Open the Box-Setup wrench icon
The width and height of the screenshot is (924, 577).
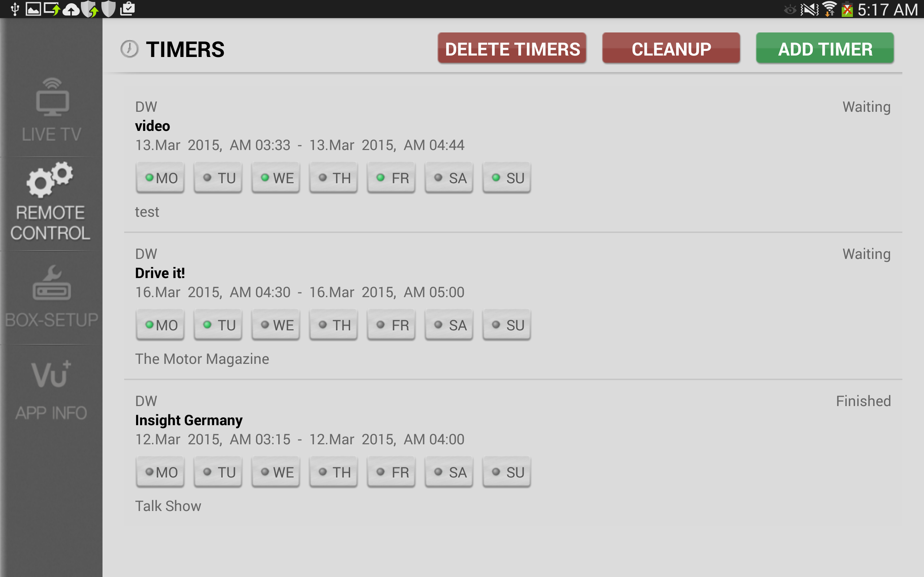(52, 283)
